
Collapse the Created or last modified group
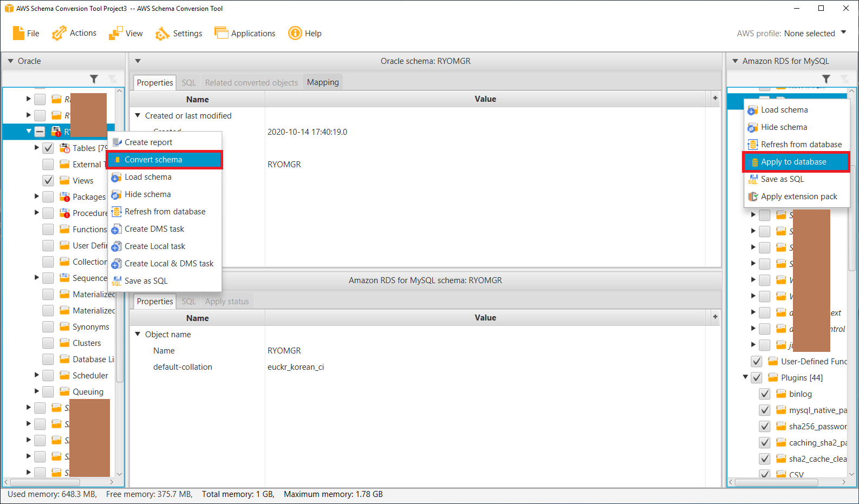pos(138,116)
